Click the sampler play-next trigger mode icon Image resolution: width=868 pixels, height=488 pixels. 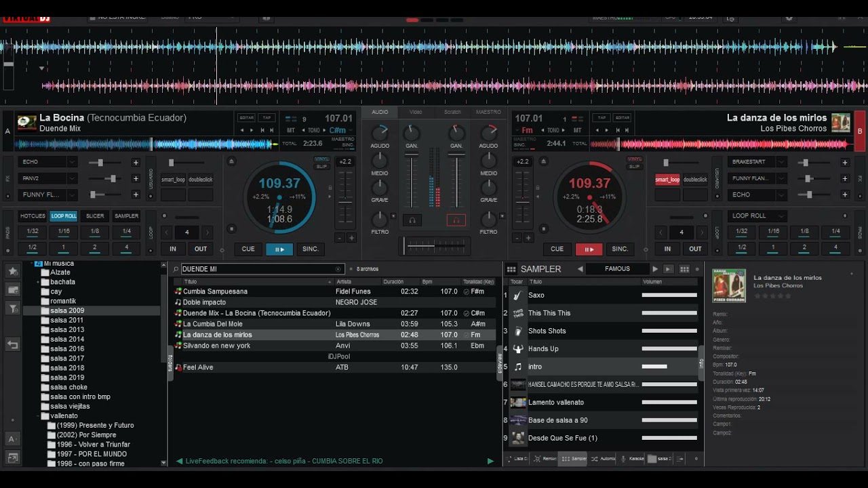[x=669, y=269]
